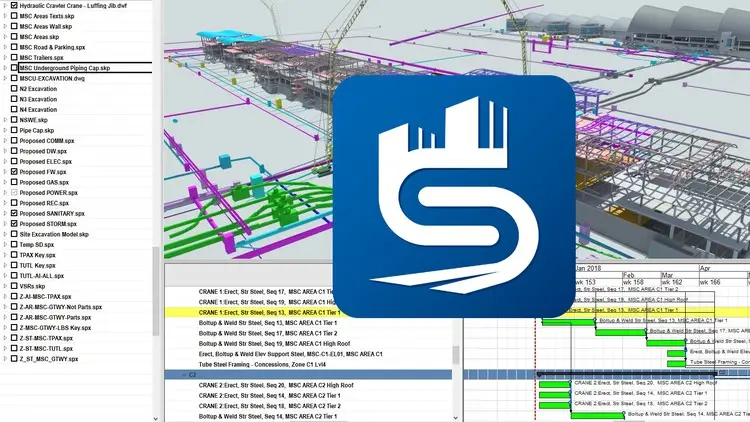The height and width of the screenshot is (422, 750).
Task: Click the task list vertical scrollbar thumb
Action: click(456, 355)
